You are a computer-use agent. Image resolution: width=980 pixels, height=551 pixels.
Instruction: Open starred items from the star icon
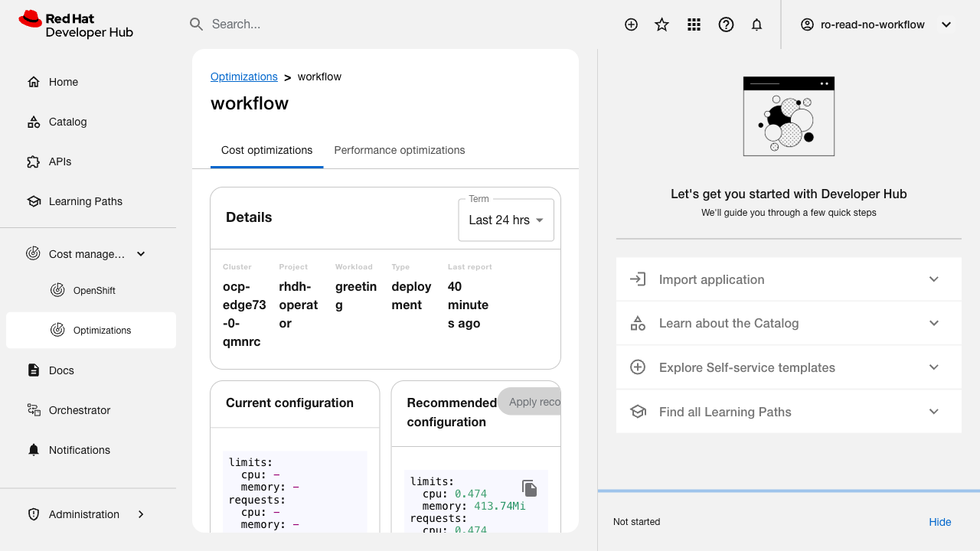[x=662, y=24]
